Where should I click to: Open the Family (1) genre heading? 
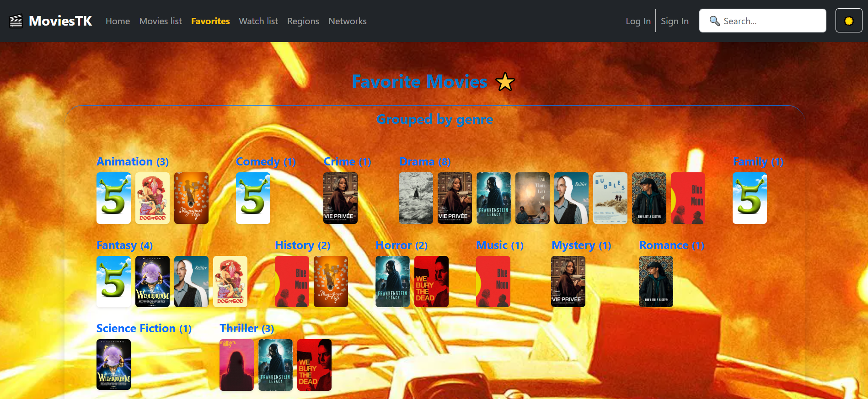tap(758, 162)
